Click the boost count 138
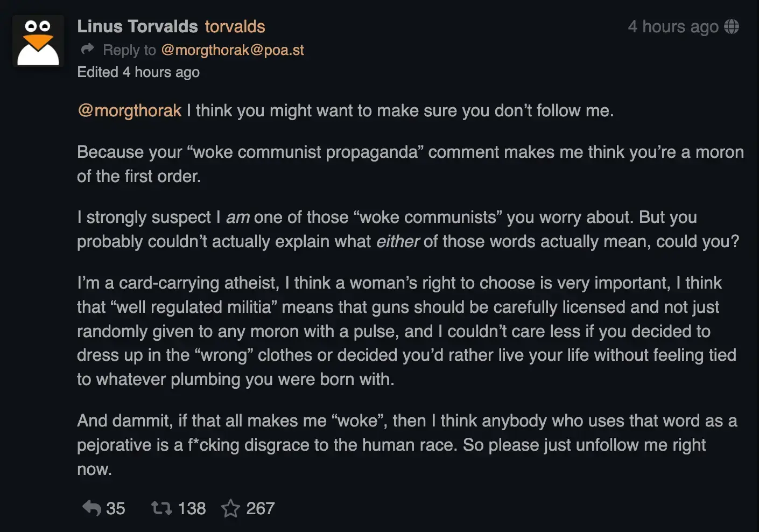Screen dimensions: 759x532 [x=192, y=508]
